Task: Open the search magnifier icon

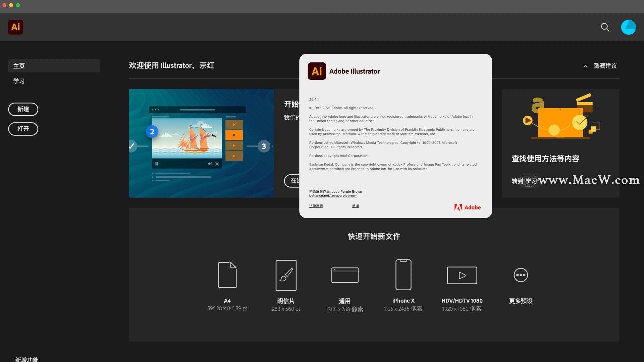Action: click(x=605, y=27)
